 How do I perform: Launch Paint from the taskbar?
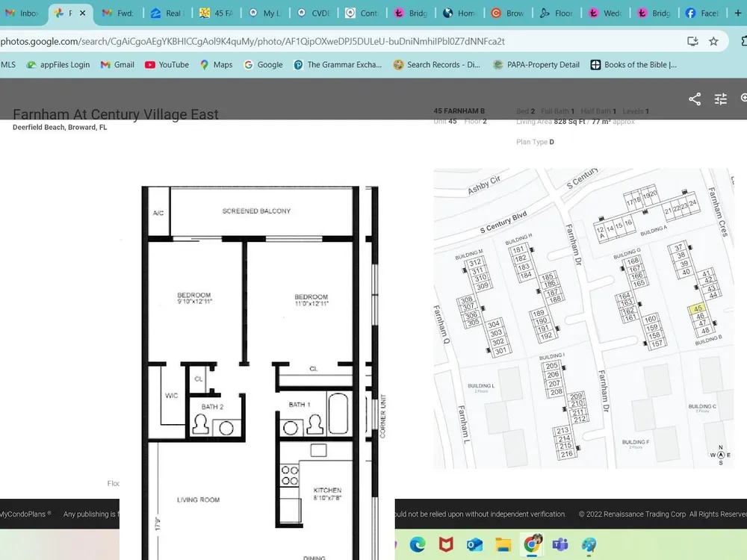pyautogui.click(x=589, y=544)
